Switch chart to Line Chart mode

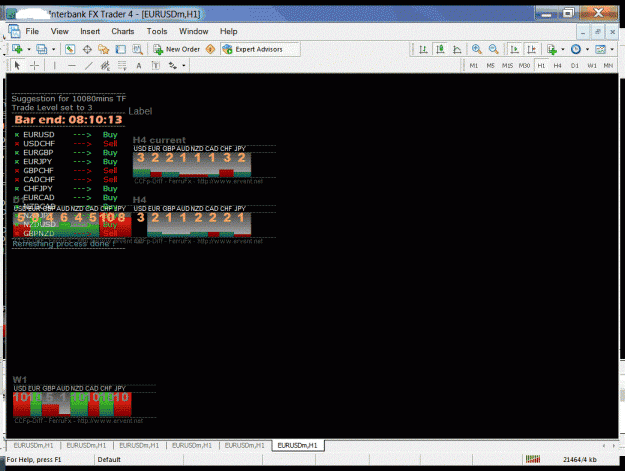pyautogui.click(x=457, y=49)
